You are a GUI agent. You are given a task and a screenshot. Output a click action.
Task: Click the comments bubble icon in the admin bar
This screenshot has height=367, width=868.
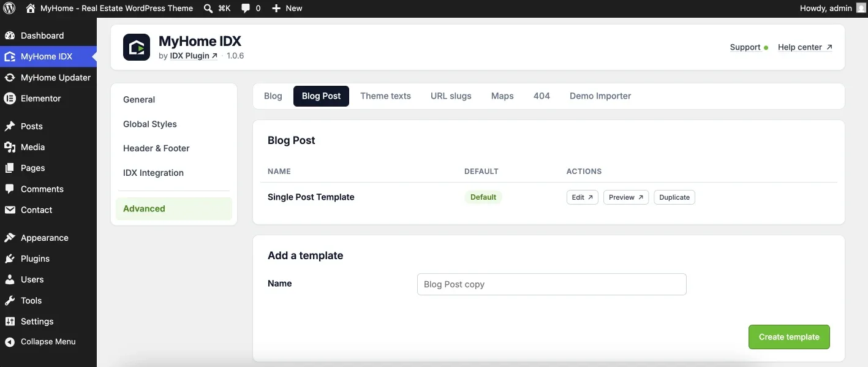click(x=246, y=9)
